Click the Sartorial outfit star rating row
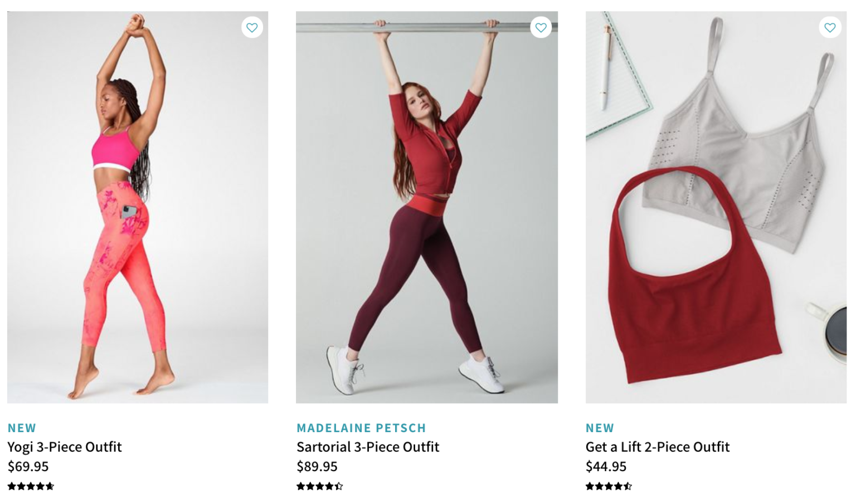The width and height of the screenshot is (856, 504). 320,487
